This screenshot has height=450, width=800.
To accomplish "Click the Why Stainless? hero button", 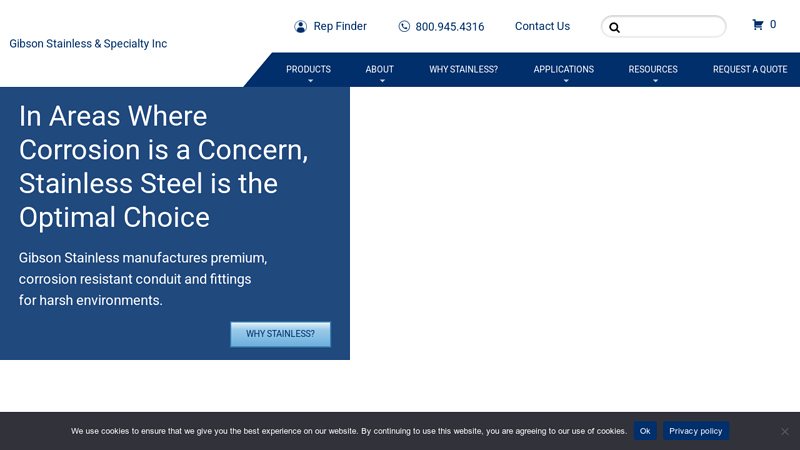I will point(280,334).
